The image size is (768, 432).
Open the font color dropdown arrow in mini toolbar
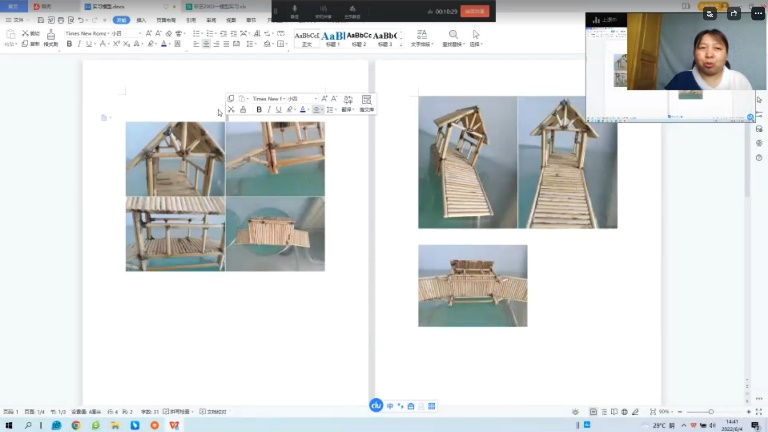click(309, 110)
